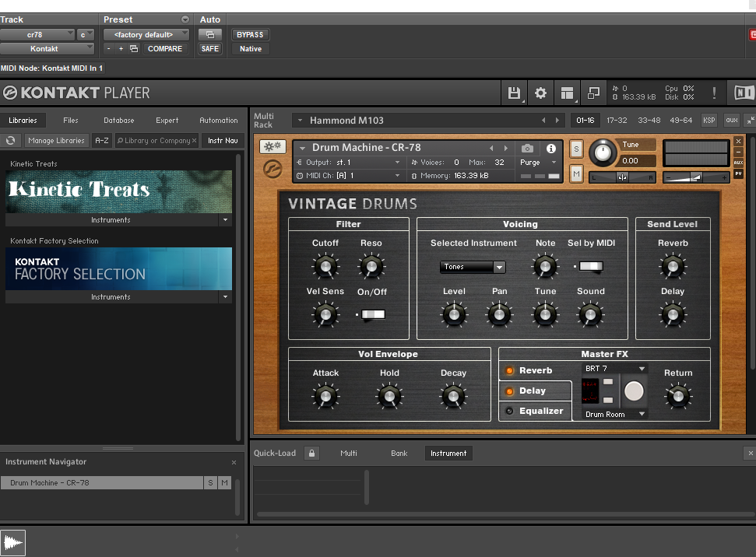756x557 pixels.
Task: Click the COMPARE button
Action: pyautogui.click(x=165, y=49)
